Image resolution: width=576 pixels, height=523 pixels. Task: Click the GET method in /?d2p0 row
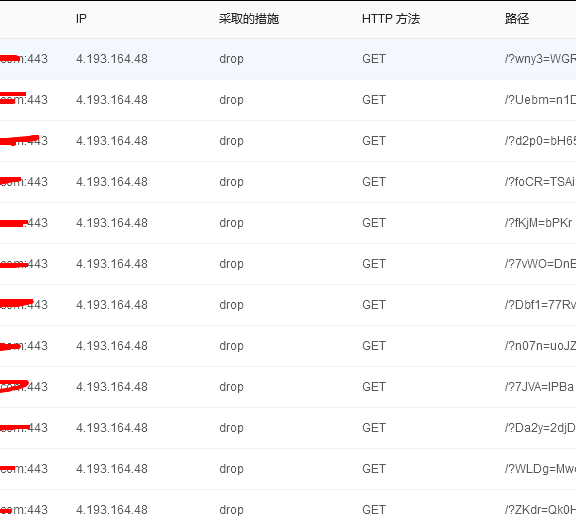click(x=374, y=141)
